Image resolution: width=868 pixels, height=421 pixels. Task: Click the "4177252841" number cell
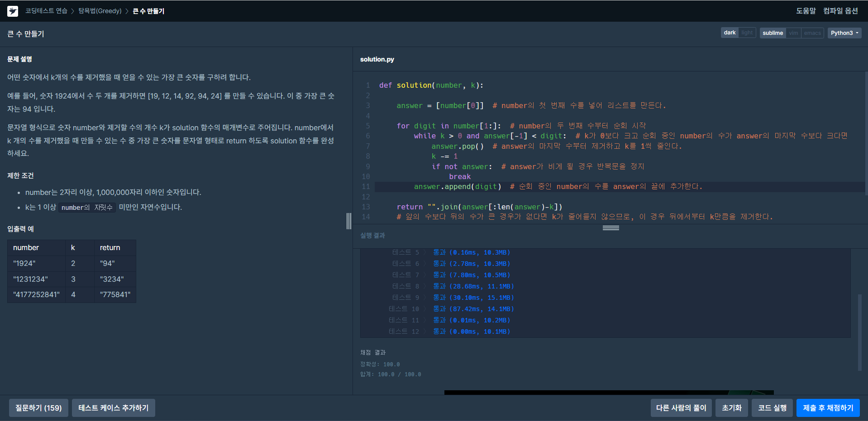pos(37,295)
